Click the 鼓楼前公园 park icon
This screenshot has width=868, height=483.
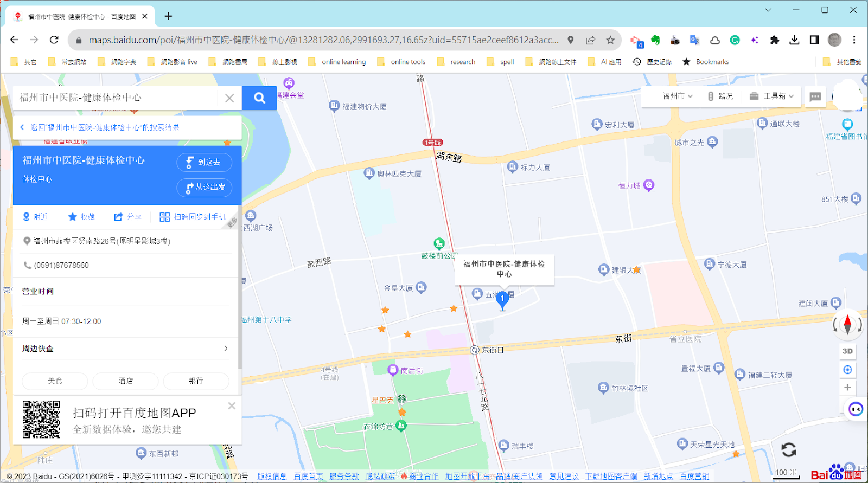(x=439, y=243)
